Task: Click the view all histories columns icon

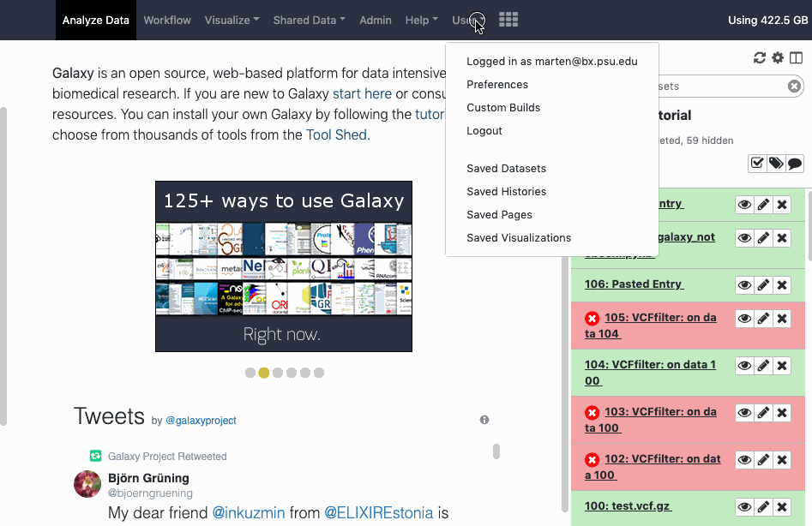Action: tap(797, 58)
